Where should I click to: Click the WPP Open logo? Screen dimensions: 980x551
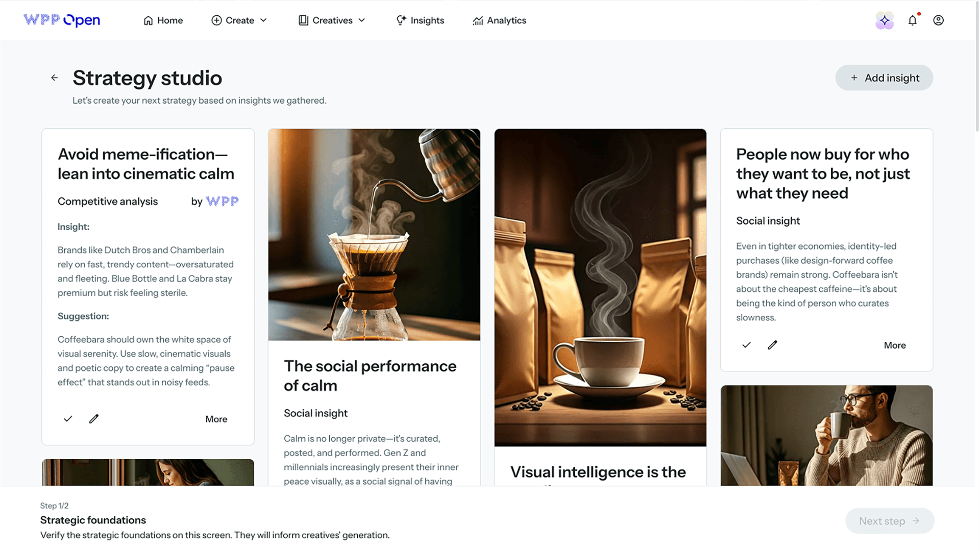[61, 20]
